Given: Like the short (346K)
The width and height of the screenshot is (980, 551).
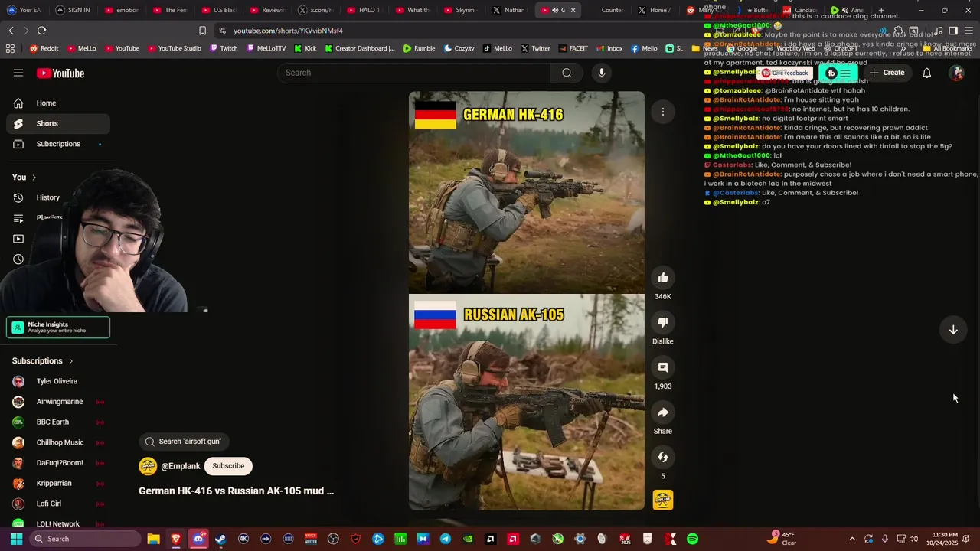Looking at the screenshot, I should 663,278.
